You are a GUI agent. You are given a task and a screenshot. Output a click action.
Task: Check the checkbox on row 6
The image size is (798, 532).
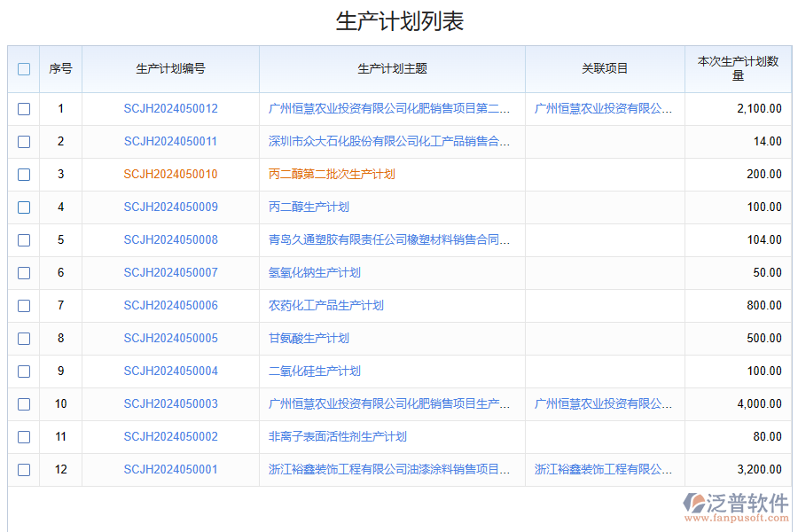(x=23, y=272)
